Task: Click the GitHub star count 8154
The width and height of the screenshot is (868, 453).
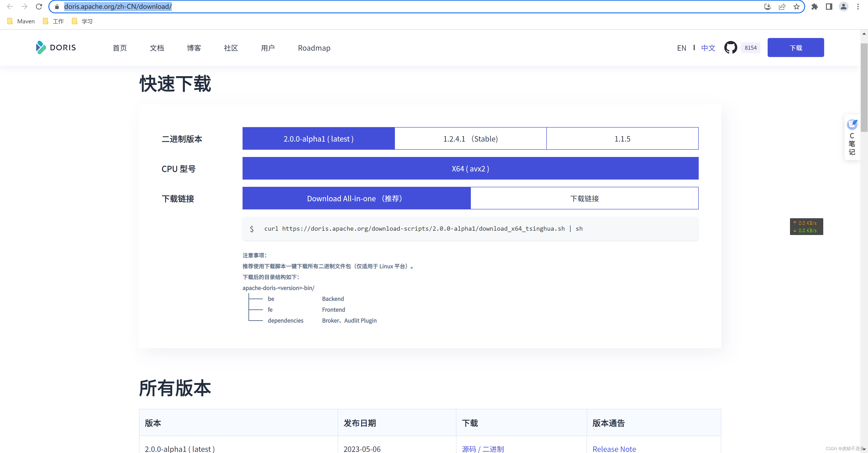Action: tap(750, 47)
